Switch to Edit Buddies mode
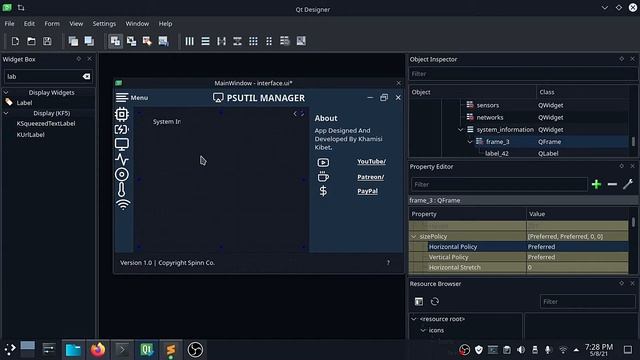The image size is (640, 360). coord(147,41)
